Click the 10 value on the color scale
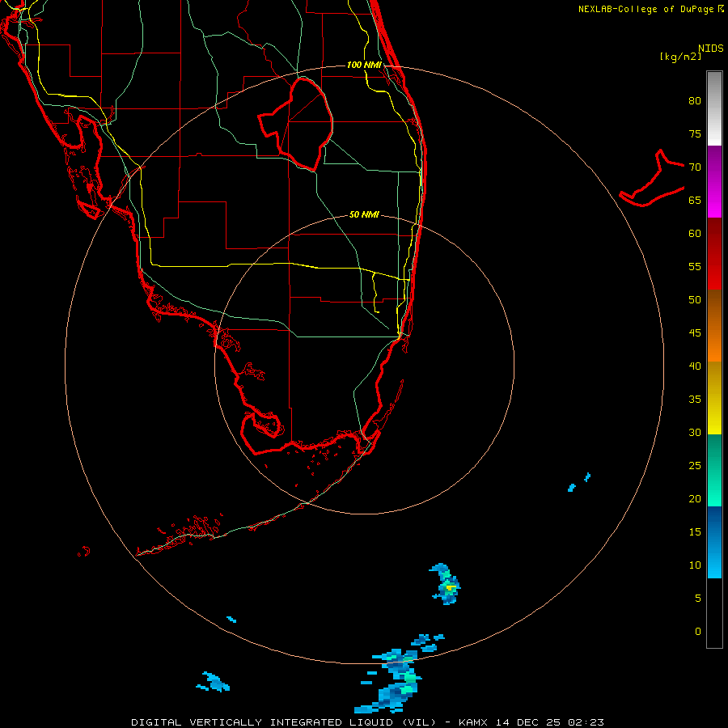Screen dimensions: 728x728 click(695, 565)
